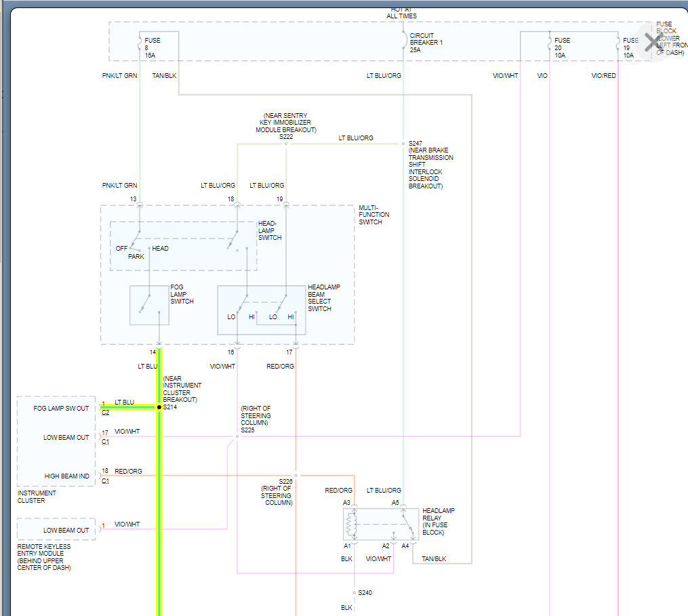Select pin number 16 above VIO/WHT
The width and height of the screenshot is (688, 616).
pos(230,352)
